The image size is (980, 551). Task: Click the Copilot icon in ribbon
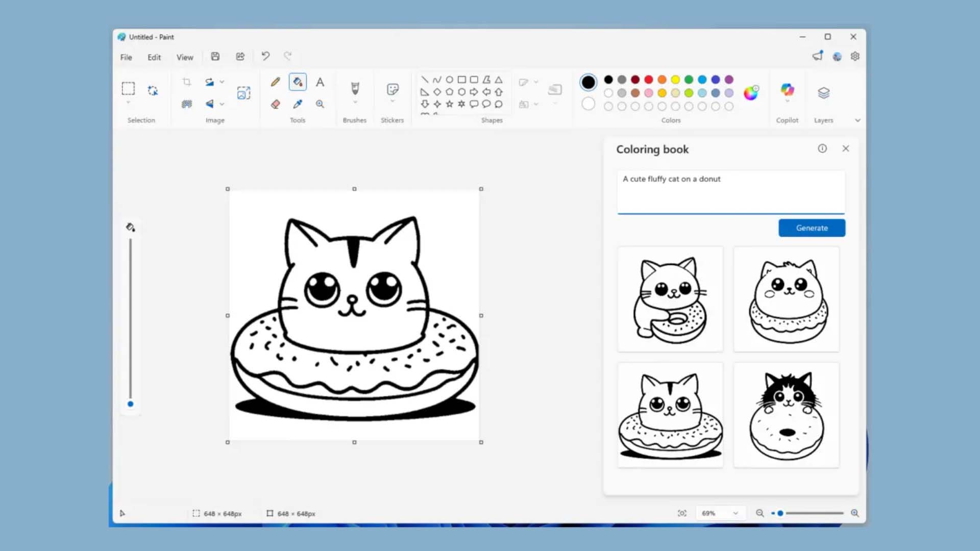(x=787, y=90)
